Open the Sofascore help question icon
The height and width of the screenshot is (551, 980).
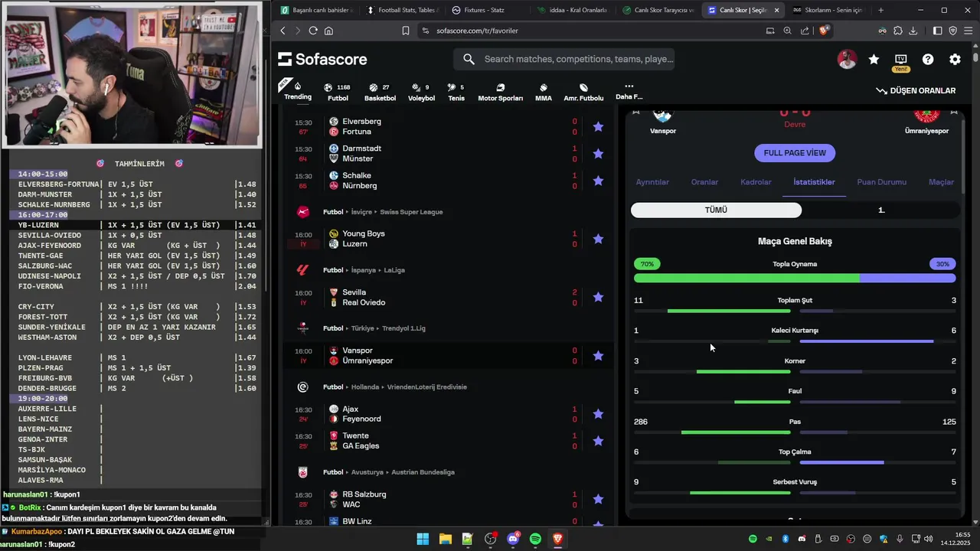[x=928, y=59]
